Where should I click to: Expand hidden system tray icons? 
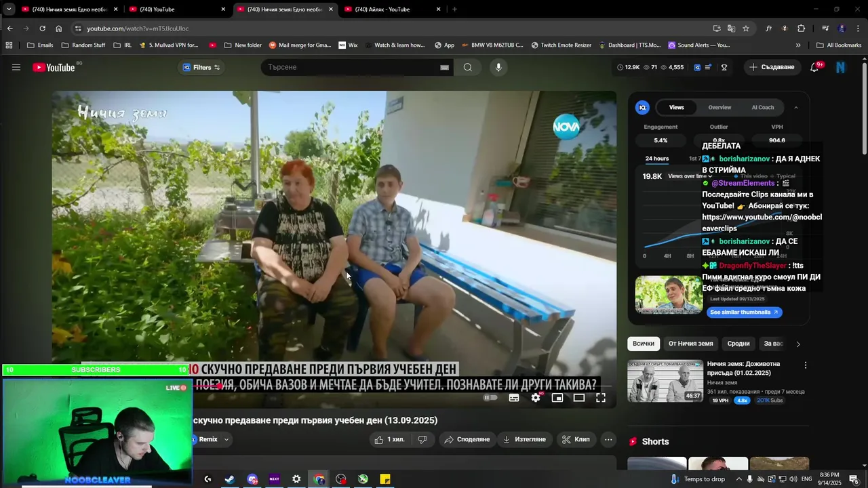point(739,479)
